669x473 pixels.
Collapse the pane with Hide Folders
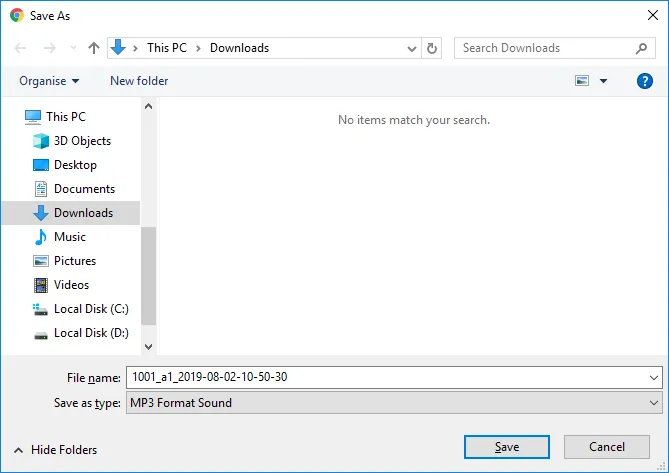[x=55, y=450]
